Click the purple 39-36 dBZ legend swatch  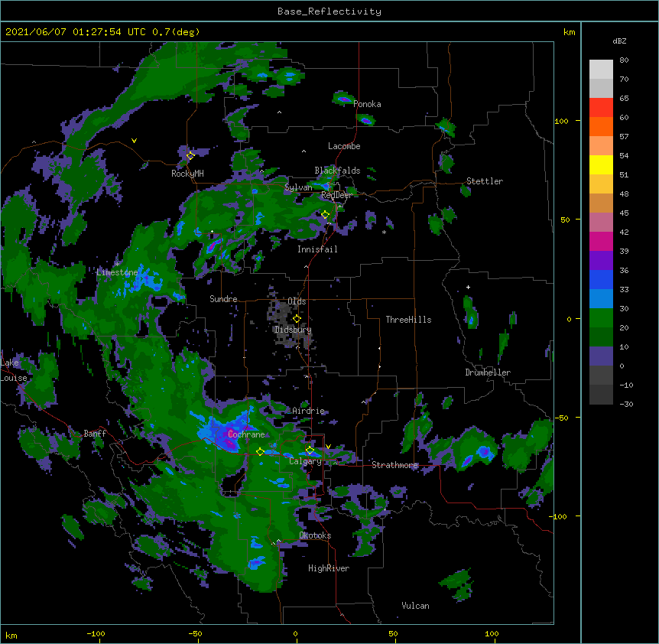[601, 261]
